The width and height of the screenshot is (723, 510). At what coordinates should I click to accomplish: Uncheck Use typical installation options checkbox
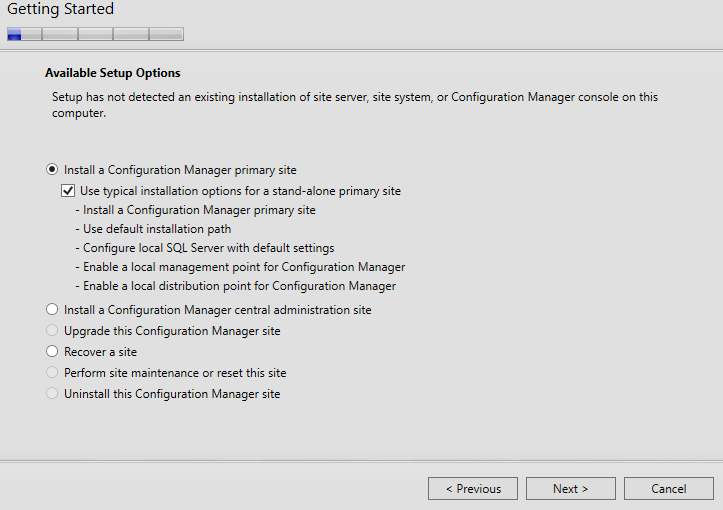68,190
